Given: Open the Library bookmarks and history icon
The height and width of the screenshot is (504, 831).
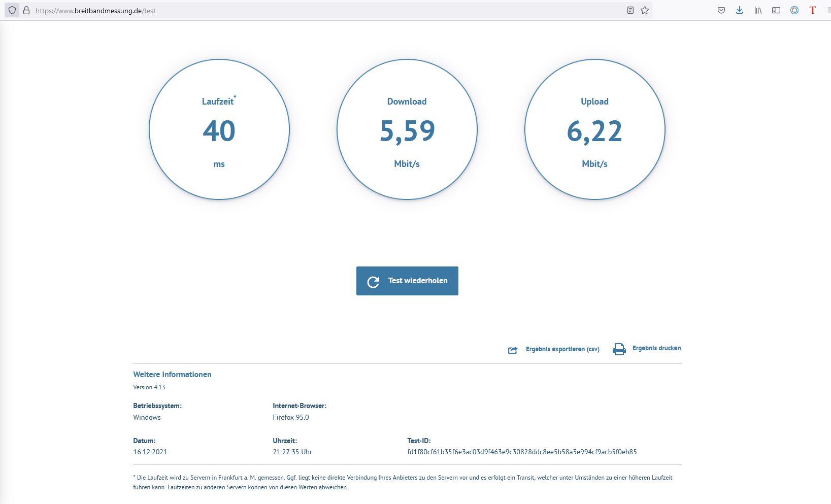Looking at the screenshot, I should tap(757, 10).
